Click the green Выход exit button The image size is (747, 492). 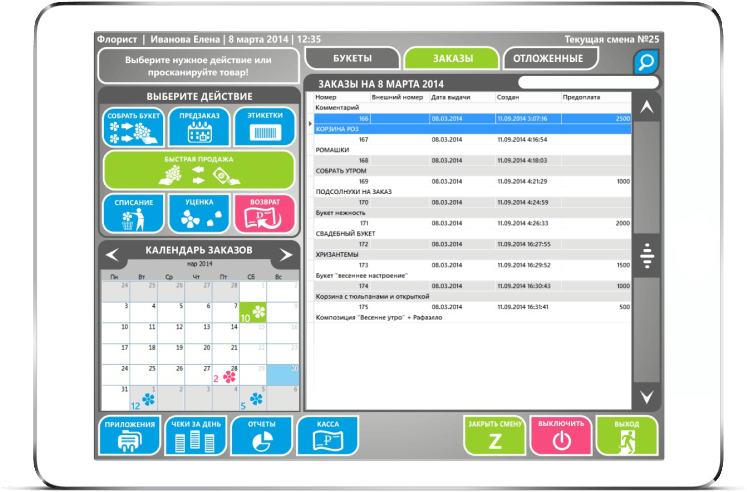coord(626,436)
